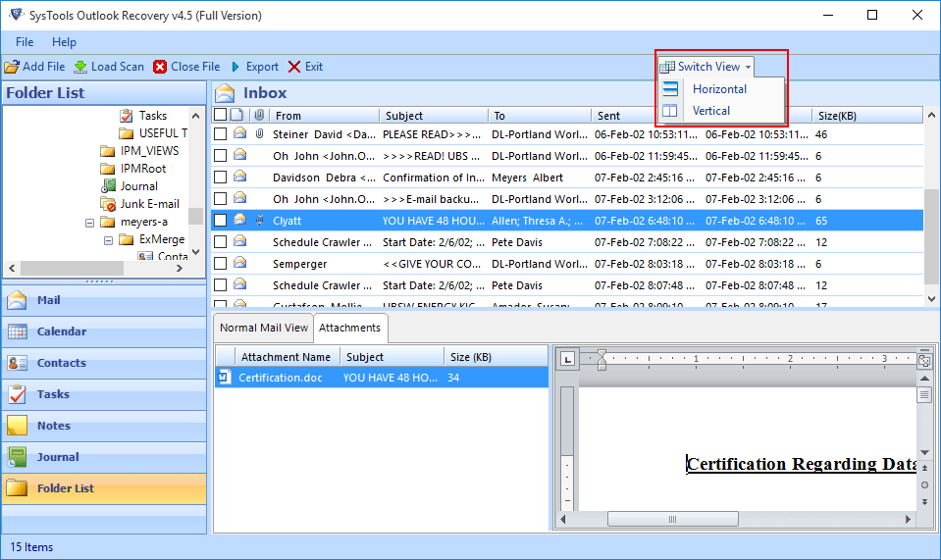Click the Export arrow icon
The height and width of the screenshot is (560, 941).
(235, 67)
